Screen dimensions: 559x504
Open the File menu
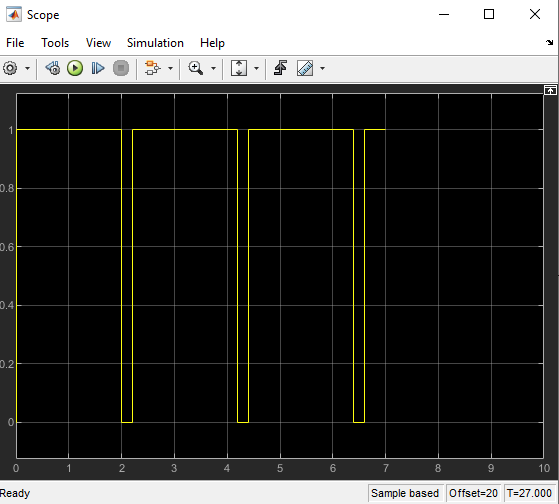tap(15, 43)
